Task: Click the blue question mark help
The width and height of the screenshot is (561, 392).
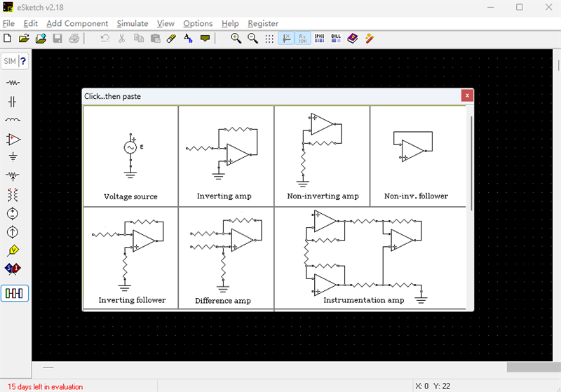Action: (x=23, y=61)
